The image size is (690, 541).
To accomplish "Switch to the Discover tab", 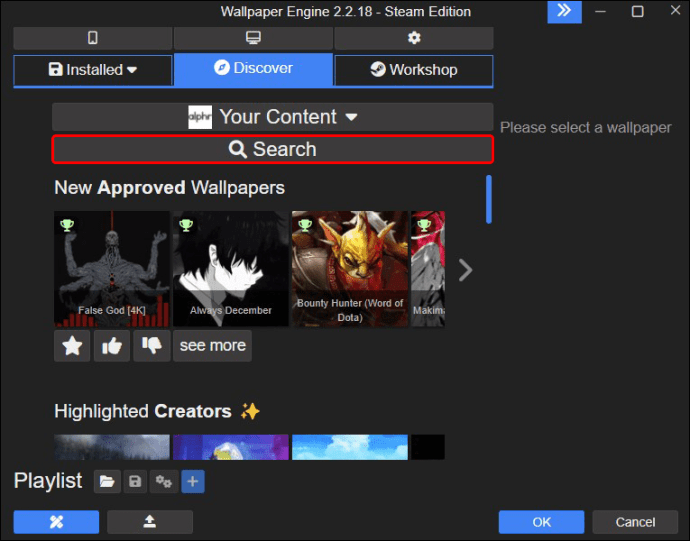I will pos(253,69).
